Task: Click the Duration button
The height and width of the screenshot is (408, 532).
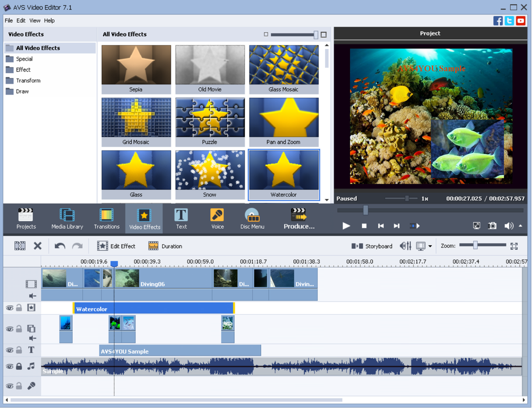Action: tap(165, 246)
